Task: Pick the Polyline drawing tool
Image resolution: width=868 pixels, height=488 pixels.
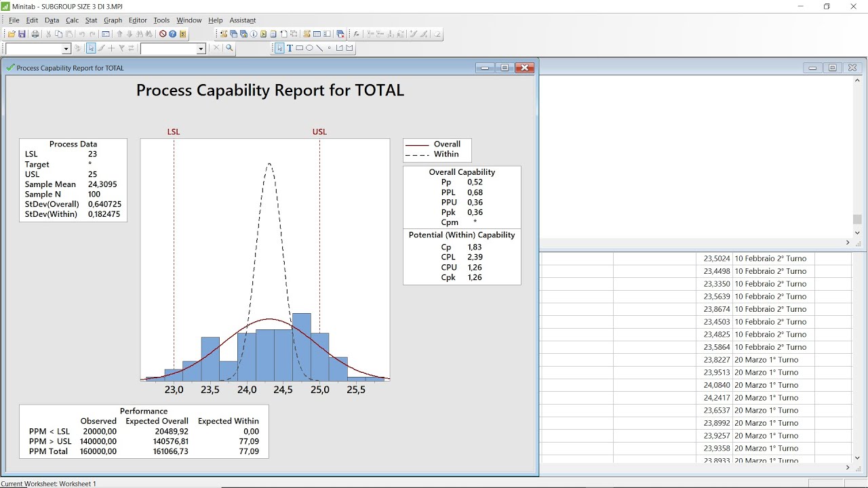Action: [x=339, y=48]
